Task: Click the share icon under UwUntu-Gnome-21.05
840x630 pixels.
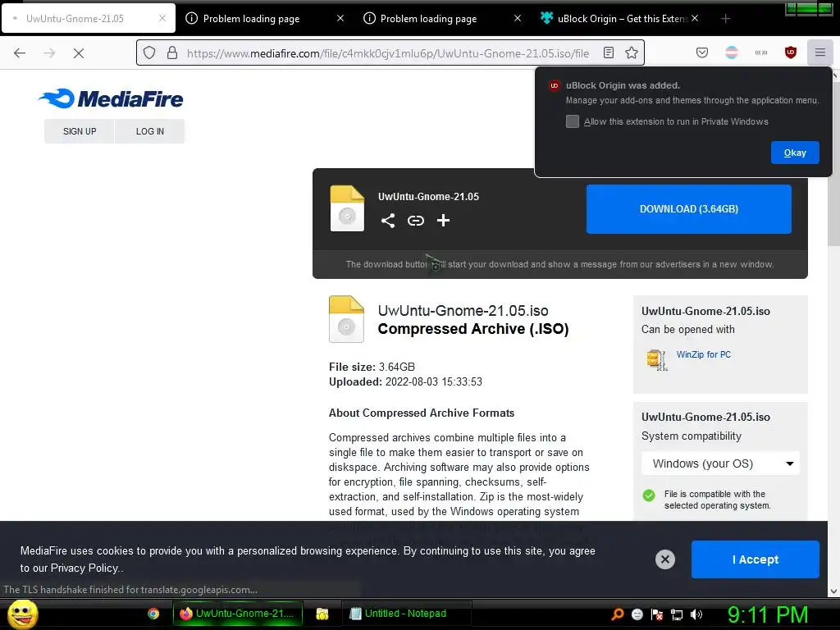Action: point(388,220)
